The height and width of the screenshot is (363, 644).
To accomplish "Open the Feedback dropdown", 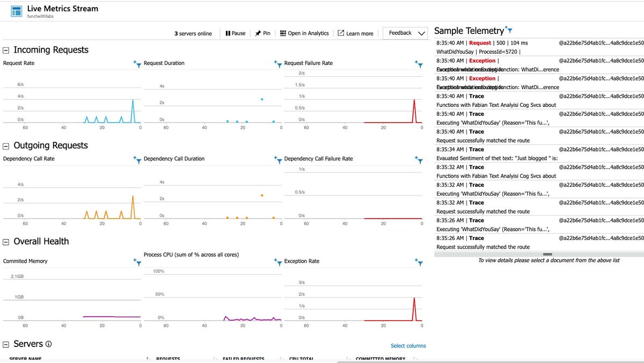I will tap(405, 33).
